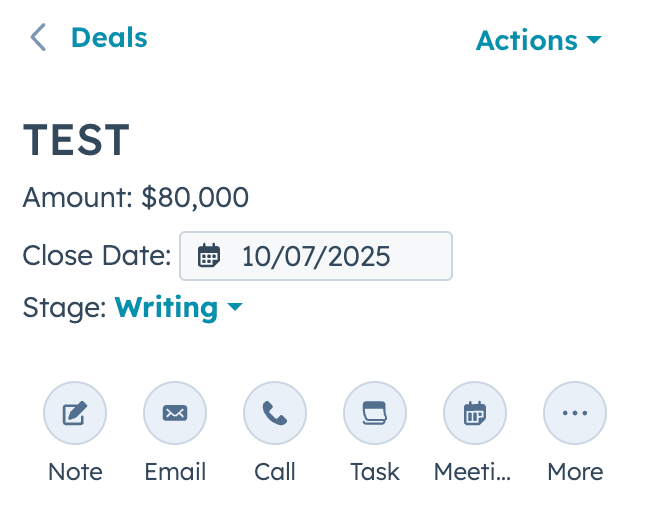Create a task with the Task icon
654x520 pixels.
[x=375, y=413]
